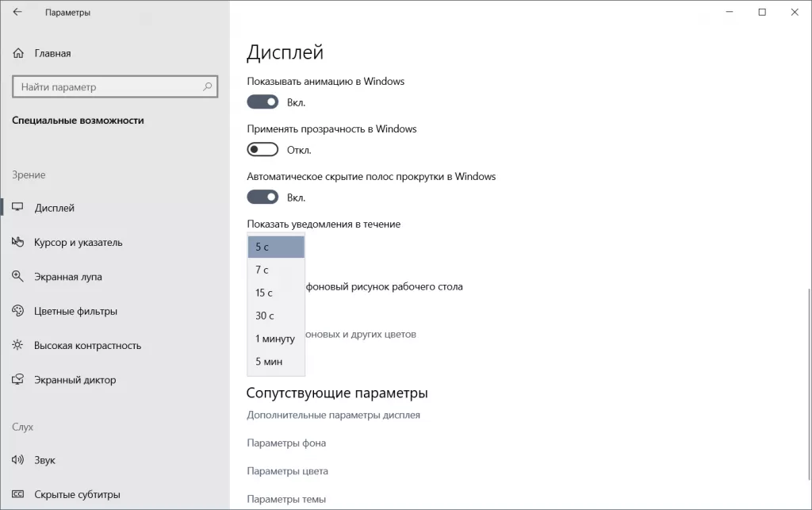This screenshot has height=510, width=812.
Task: Open the Цветные фильтры palette icon
Action: (17, 311)
